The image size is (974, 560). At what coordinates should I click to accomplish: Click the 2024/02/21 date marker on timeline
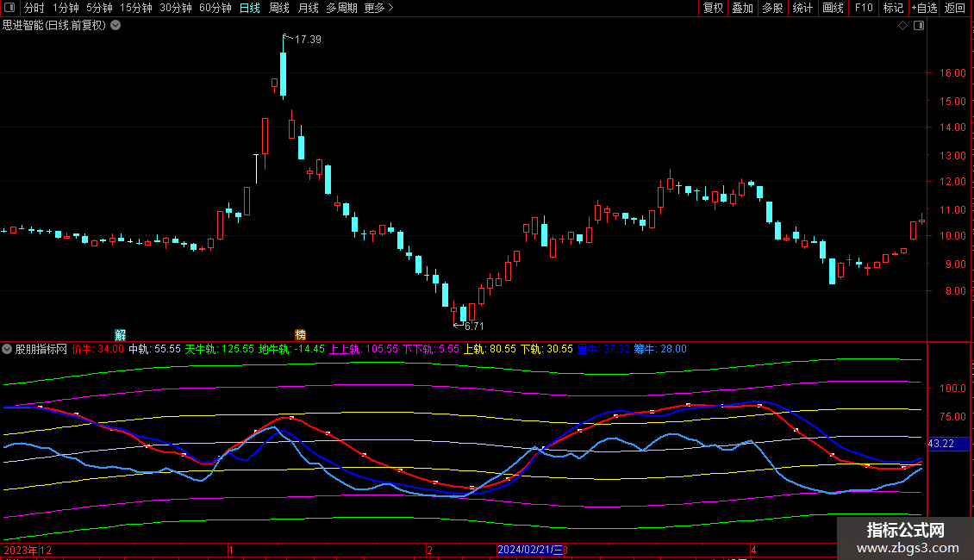tap(529, 550)
